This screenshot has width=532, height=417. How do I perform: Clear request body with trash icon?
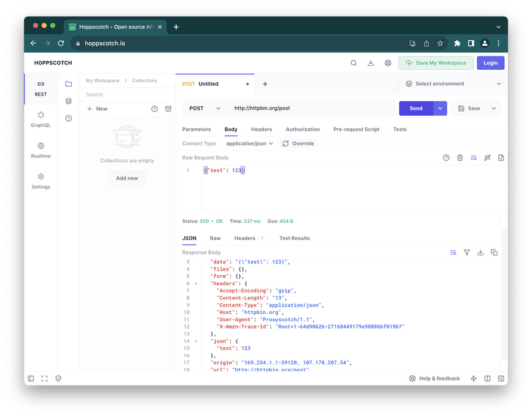coord(460,158)
